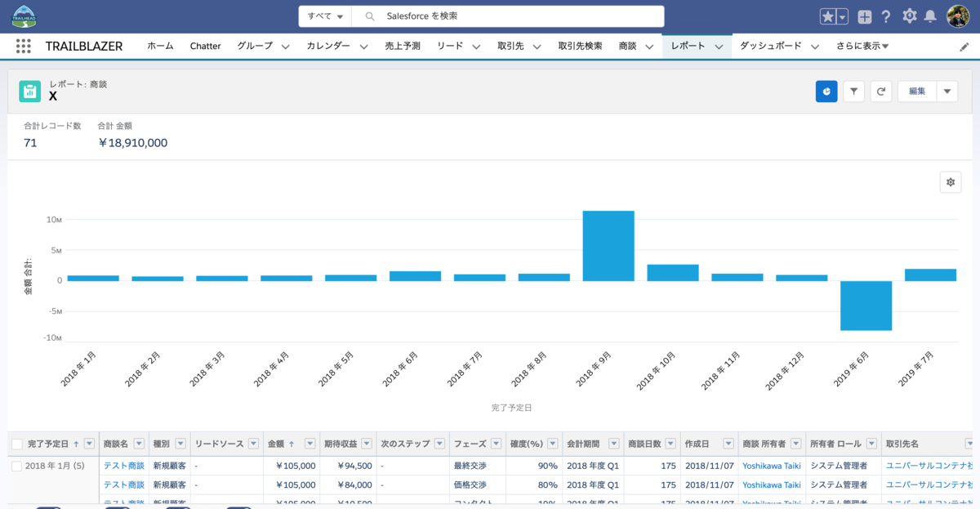Select all rows header checkbox
The width and height of the screenshot is (980, 509).
click(17, 444)
